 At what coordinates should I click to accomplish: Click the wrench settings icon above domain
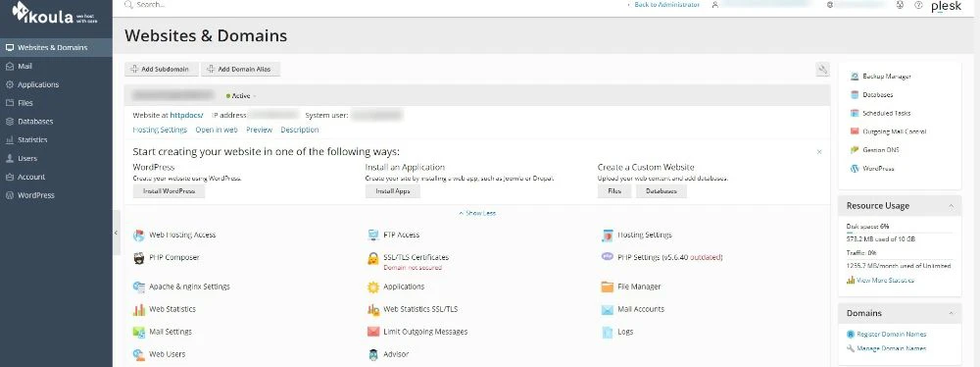pos(822,70)
